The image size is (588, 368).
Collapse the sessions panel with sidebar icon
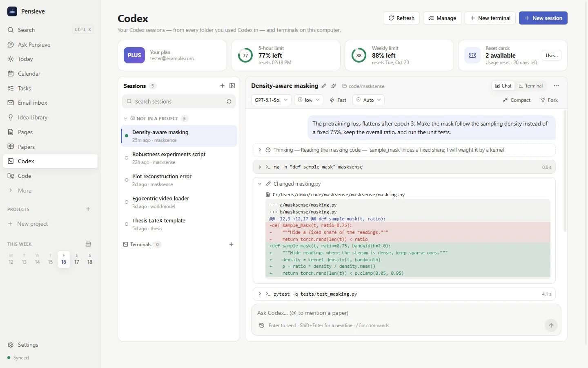[x=232, y=86]
